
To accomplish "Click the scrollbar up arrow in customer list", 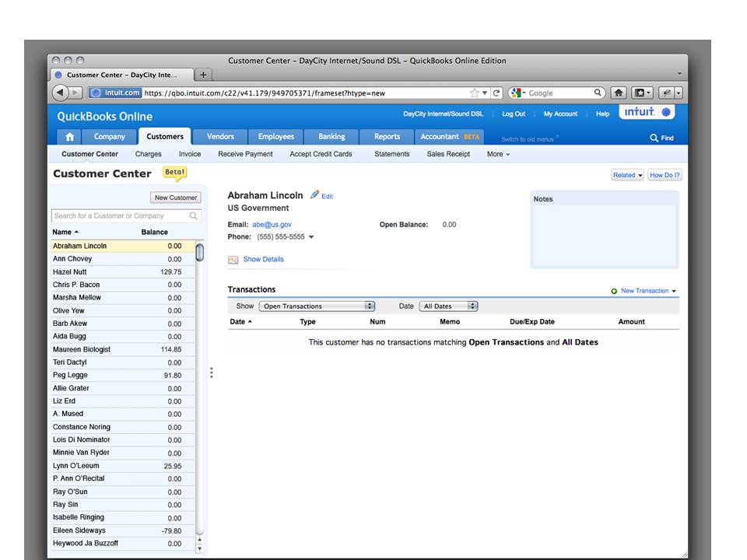I will click(200, 540).
